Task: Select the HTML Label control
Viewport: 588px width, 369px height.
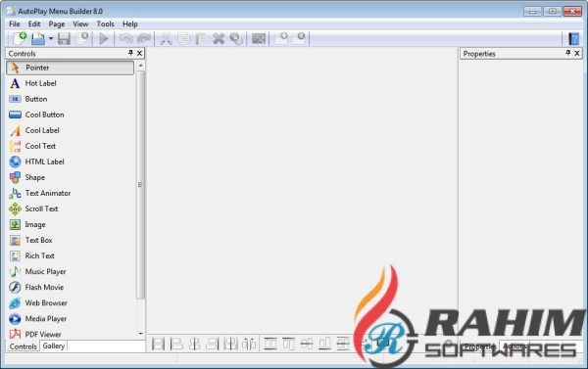Action: [x=70, y=161]
